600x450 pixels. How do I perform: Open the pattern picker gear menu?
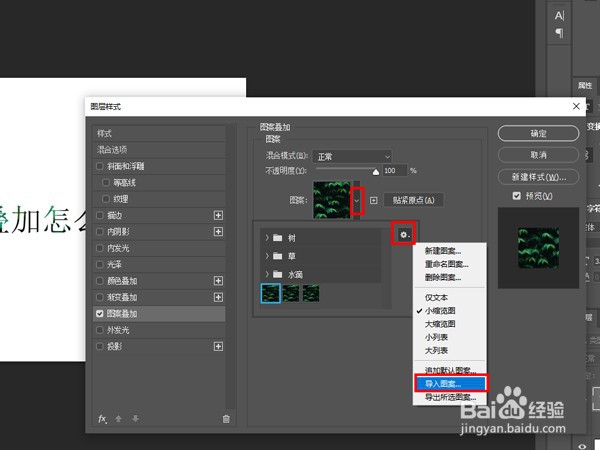click(404, 234)
